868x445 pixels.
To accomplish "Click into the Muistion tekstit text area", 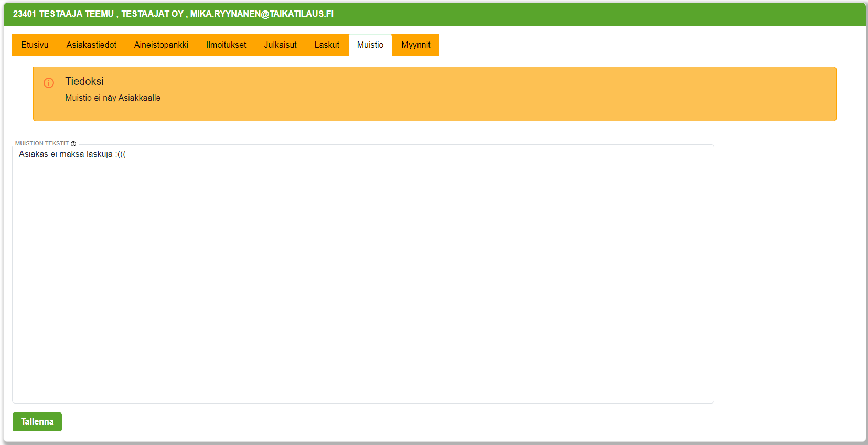I will (363, 274).
